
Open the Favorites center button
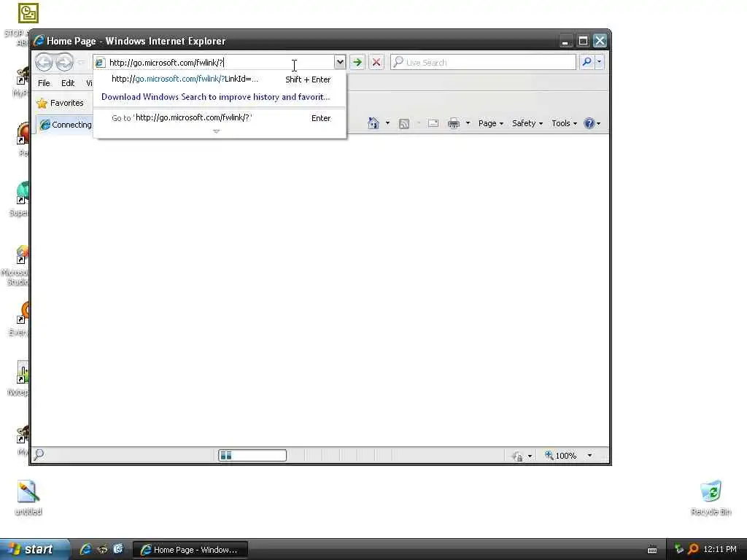pyautogui.click(x=61, y=103)
